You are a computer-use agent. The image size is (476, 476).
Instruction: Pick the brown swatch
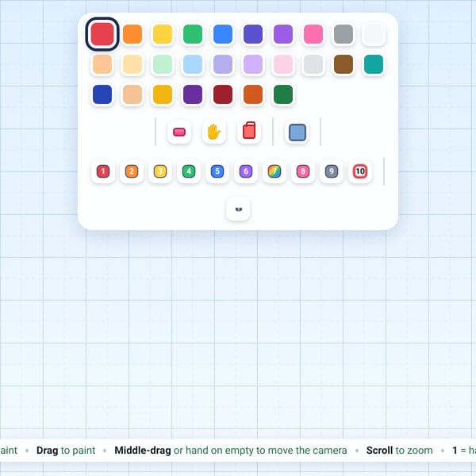coord(344,64)
